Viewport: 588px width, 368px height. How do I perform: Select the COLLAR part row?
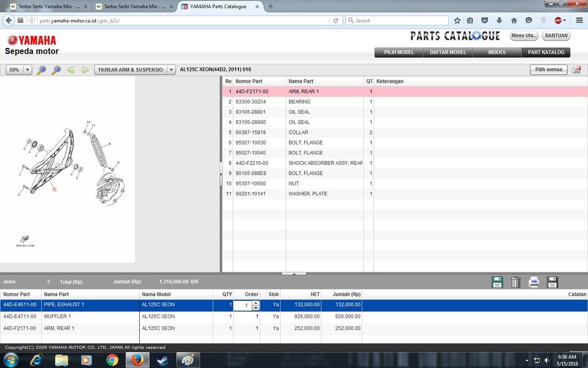(405, 132)
